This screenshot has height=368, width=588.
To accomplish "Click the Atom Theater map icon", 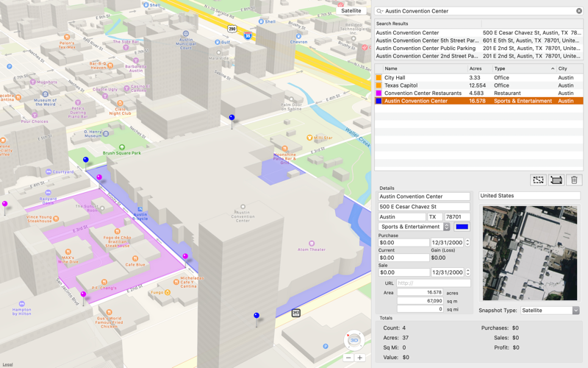I will click(x=311, y=244).
